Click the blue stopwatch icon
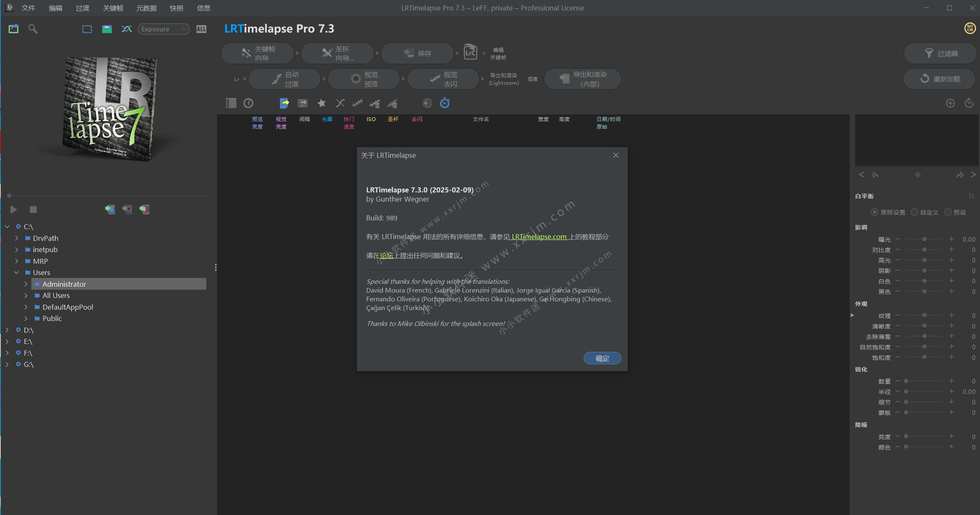The height and width of the screenshot is (515, 980). tap(445, 103)
